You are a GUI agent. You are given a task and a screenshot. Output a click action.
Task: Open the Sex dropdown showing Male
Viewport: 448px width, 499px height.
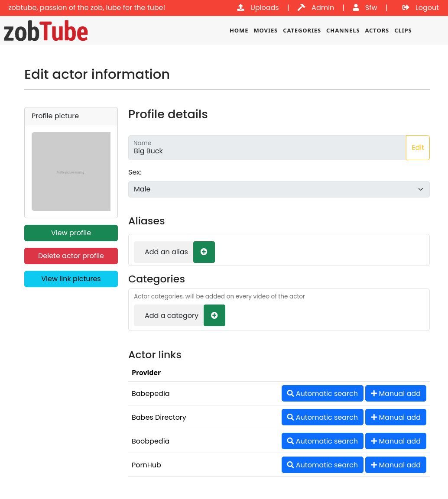[x=279, y=189]
